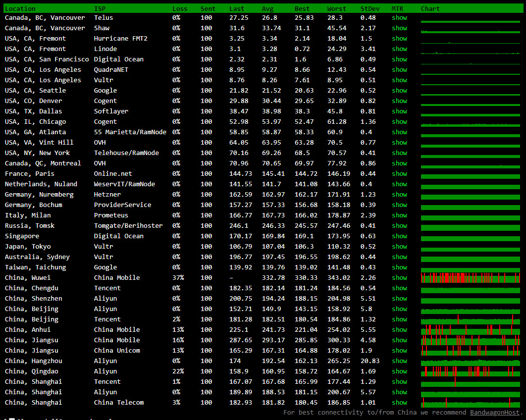Open the BandwagonHost recommendation link

point(494,412)
